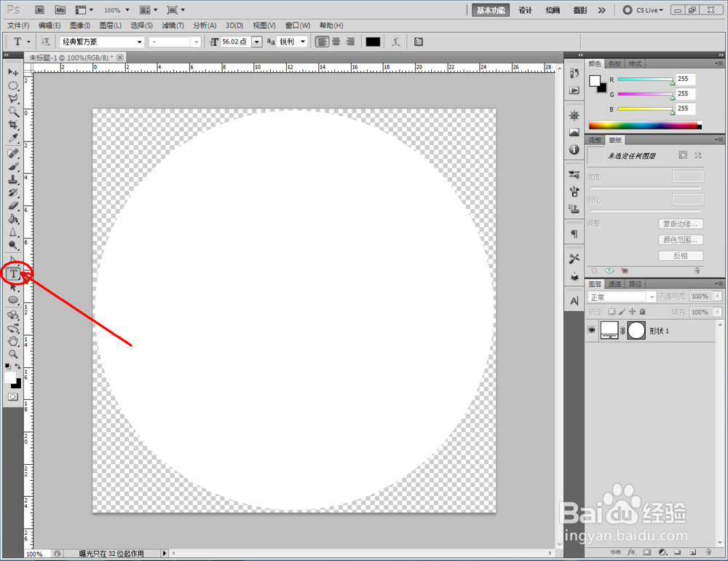Select the 3D Rotate tool

tap(13, 315)
